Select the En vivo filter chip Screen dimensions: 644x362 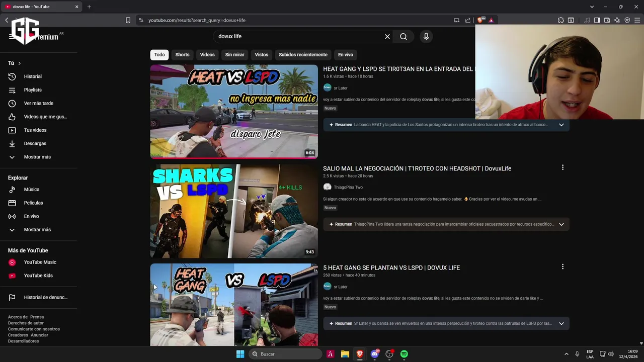[345, 54]
